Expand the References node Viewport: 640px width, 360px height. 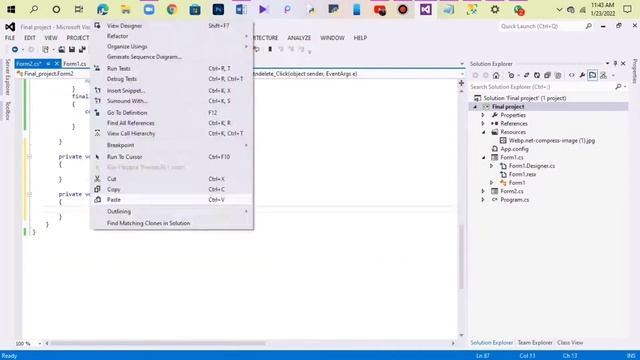pyautogui.click(x=483, y=123)
